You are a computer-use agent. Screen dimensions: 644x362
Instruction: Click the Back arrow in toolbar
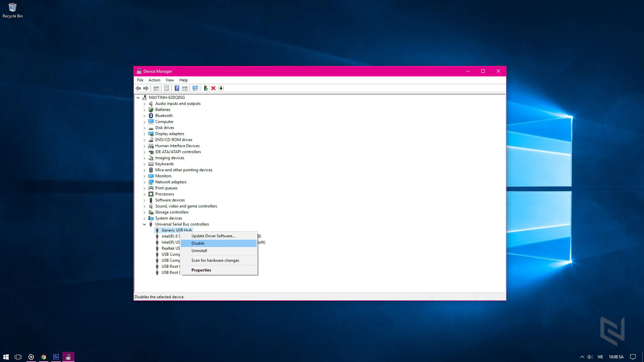(x=138, y=88)
